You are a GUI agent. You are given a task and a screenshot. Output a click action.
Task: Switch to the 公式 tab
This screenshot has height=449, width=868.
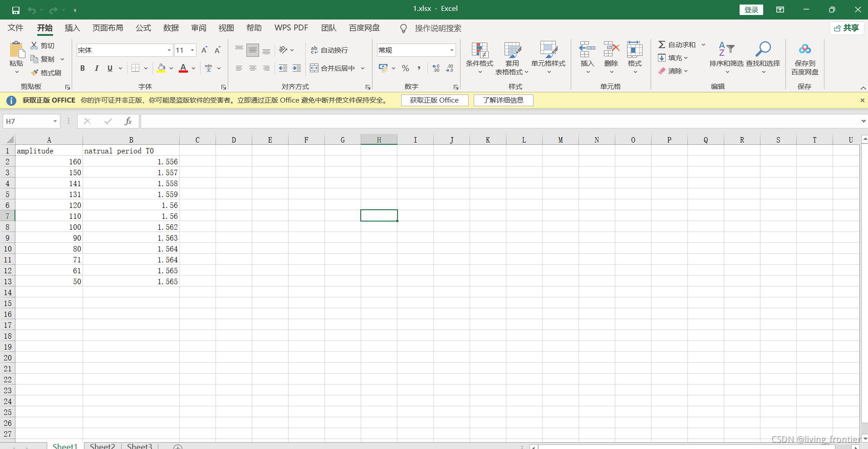143,28
